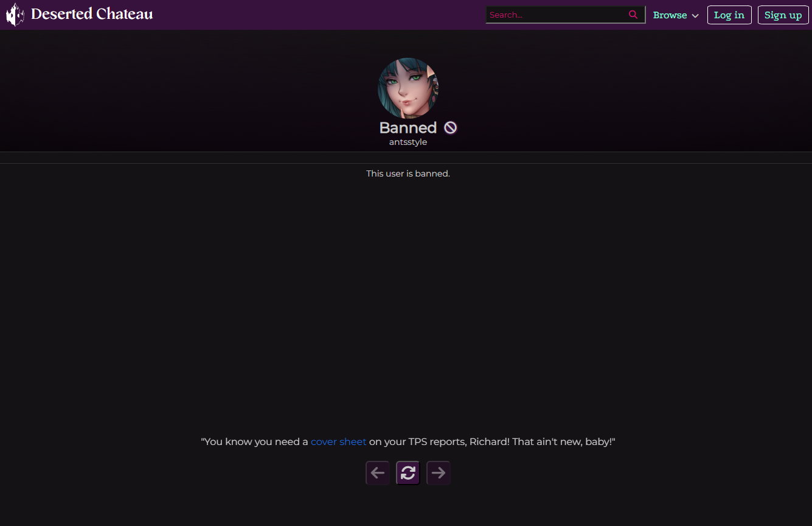Click the 'This user is banned.' message
Image resolution: width=812 pixels, height=526 pixels.
coord(408,174)
